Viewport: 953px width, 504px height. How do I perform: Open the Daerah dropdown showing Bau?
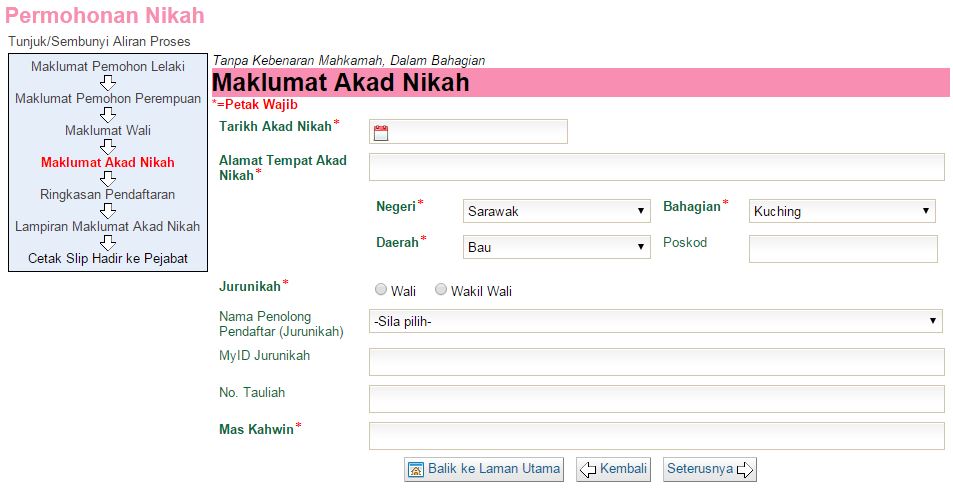(x=557, y=247)
